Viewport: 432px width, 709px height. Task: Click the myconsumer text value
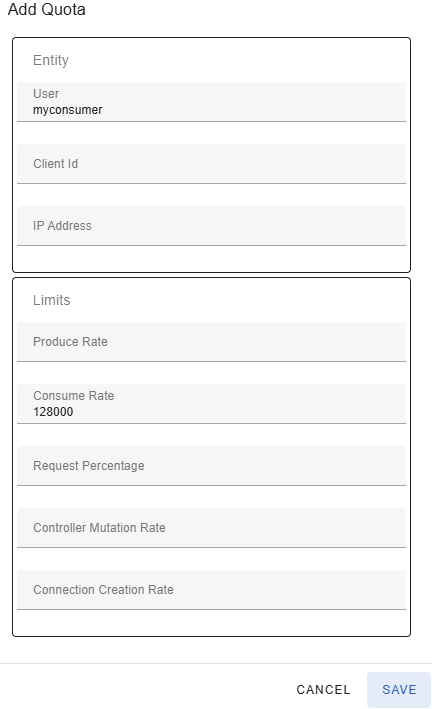(67, 110)
